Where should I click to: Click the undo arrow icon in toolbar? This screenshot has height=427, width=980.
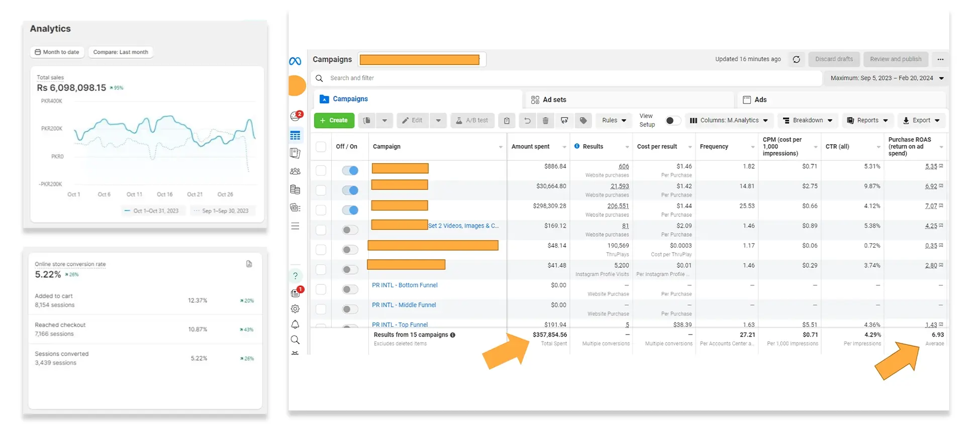click(527, 121)
